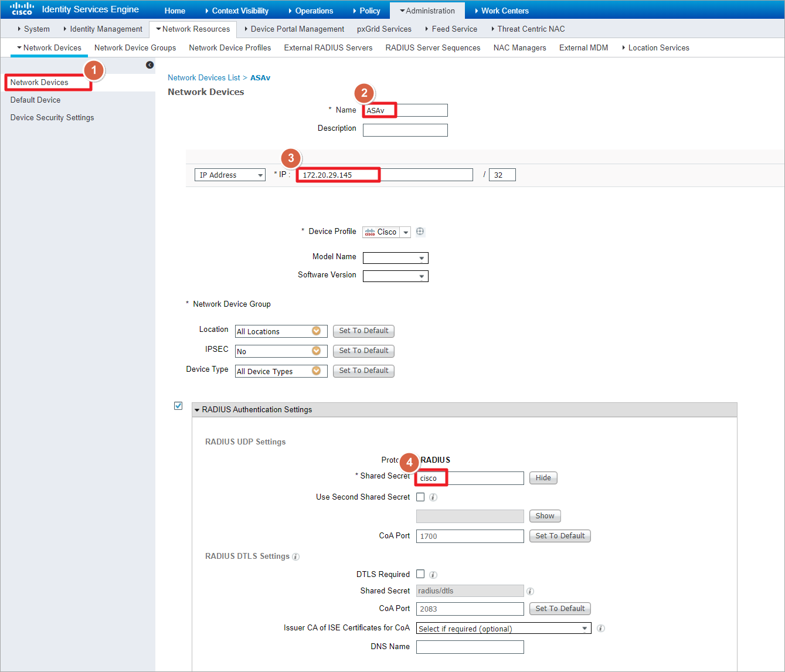The width and height of the screenshot is (785, 672).
Task: Open Administration menu
Action: pyautogui.click(x=427, y=11)
